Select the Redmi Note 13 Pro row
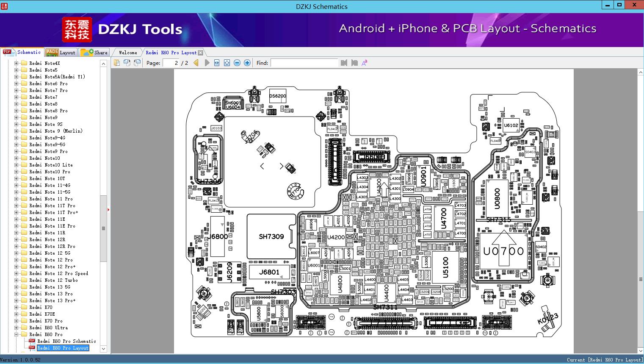The height and width of the screenshot is (364, 644). click(x=51, y=294)
